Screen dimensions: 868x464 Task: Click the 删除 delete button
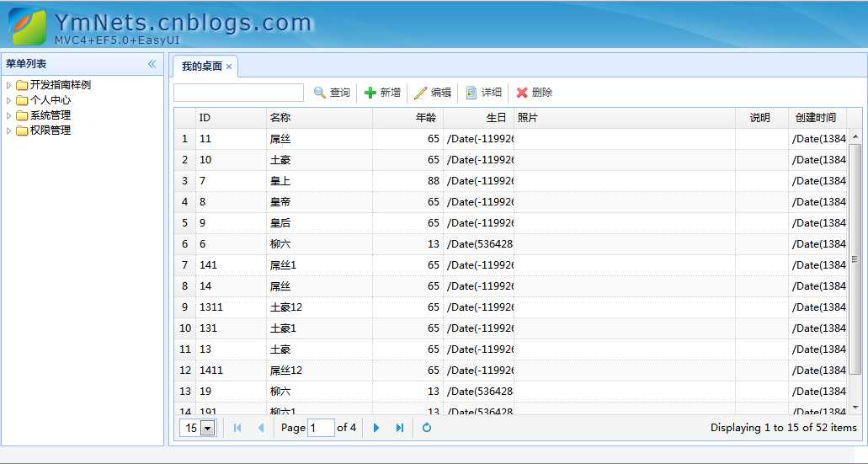(535, 93)
